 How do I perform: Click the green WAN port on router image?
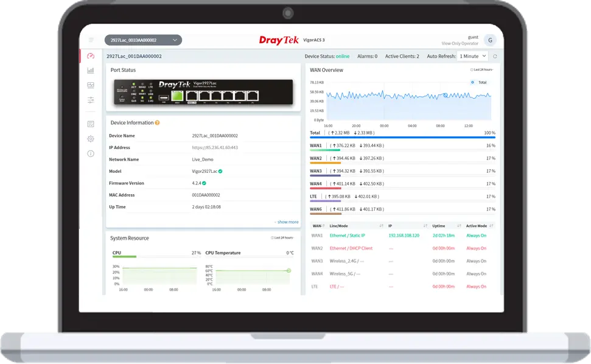coord(177,96)
